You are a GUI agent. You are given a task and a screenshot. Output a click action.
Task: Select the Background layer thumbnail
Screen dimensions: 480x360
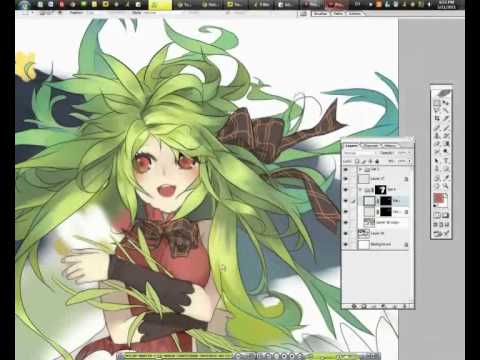(x=364, y=245)
